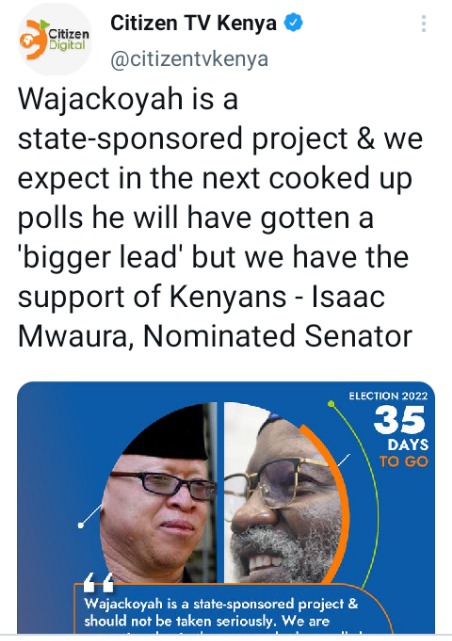The image size is (452, 641).
Task: Tap the blue verified badge
Action: (x=293, y=22)
